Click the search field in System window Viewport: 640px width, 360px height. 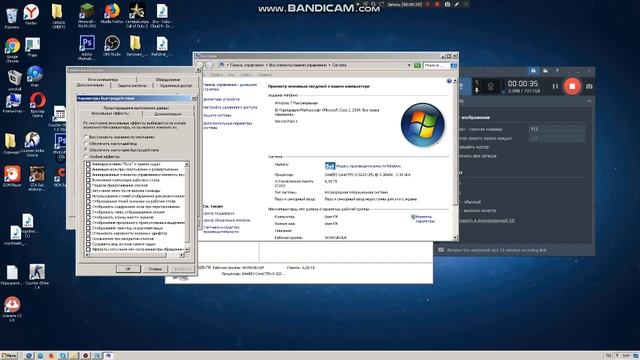click(x=436, y=65)
